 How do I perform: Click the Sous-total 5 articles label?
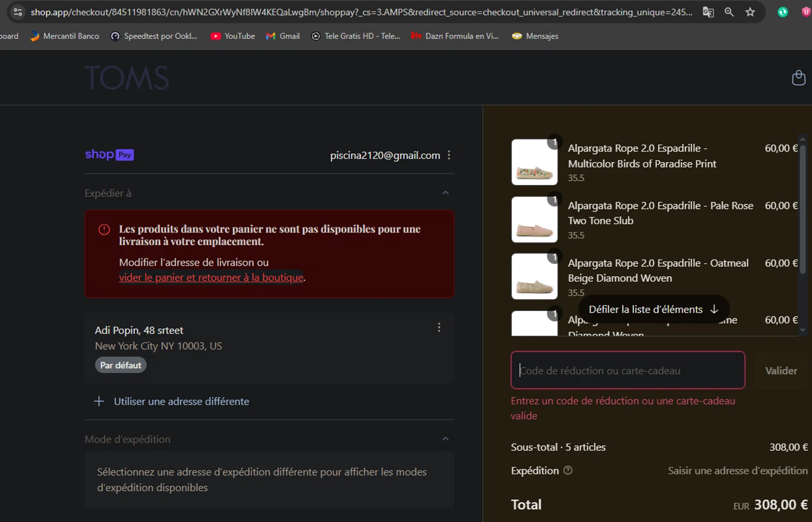tap(558, 447)
